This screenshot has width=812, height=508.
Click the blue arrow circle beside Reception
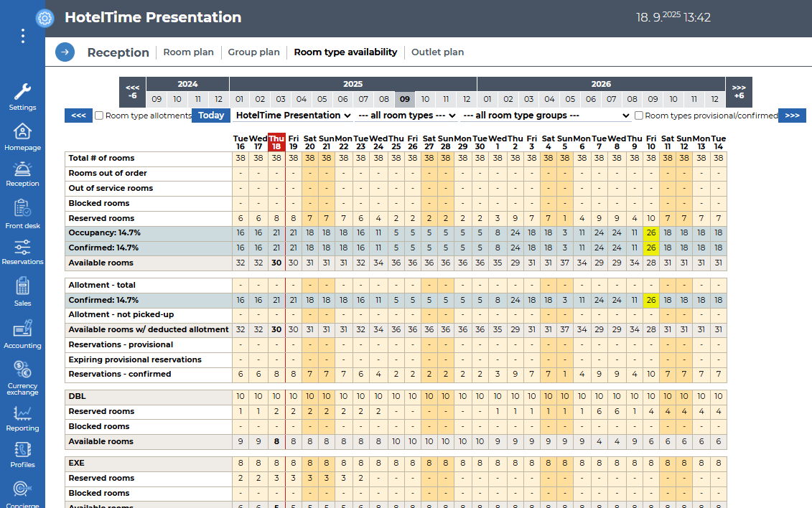[65, 52]
